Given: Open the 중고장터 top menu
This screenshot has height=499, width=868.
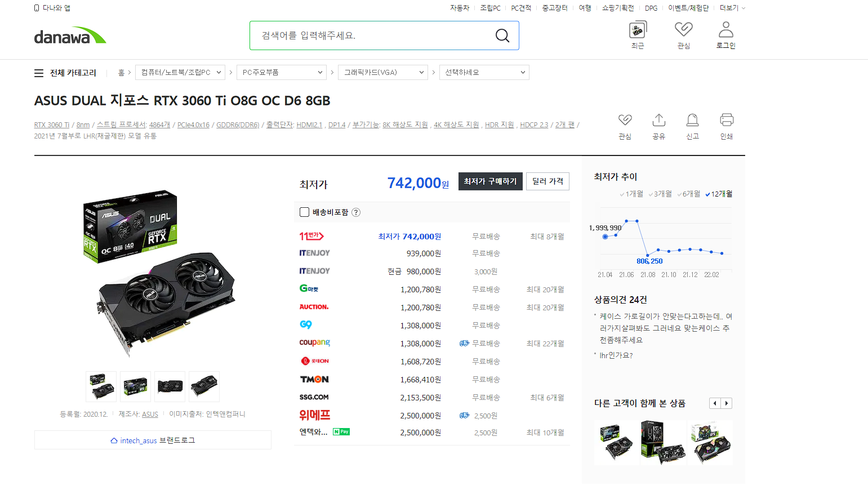Looking at the screenshot, I should coord(555,8).
